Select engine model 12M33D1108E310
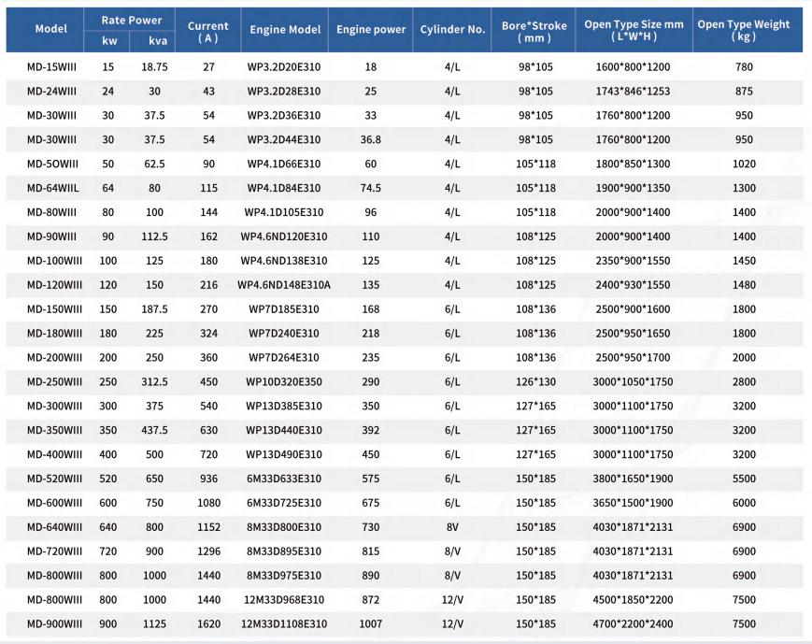Image resolution: width=812 pixels, height=644 pixels. [284, 623]
